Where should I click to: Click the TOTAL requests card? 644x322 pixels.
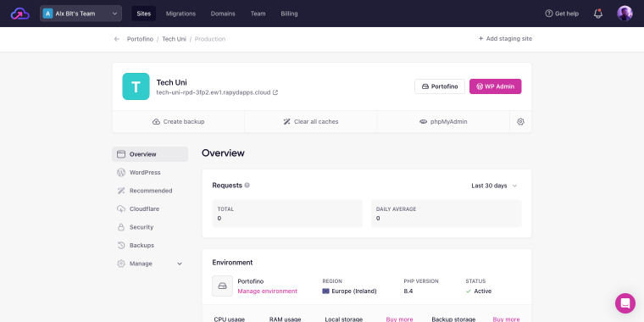pyautogui.click(x=287, y=214)
